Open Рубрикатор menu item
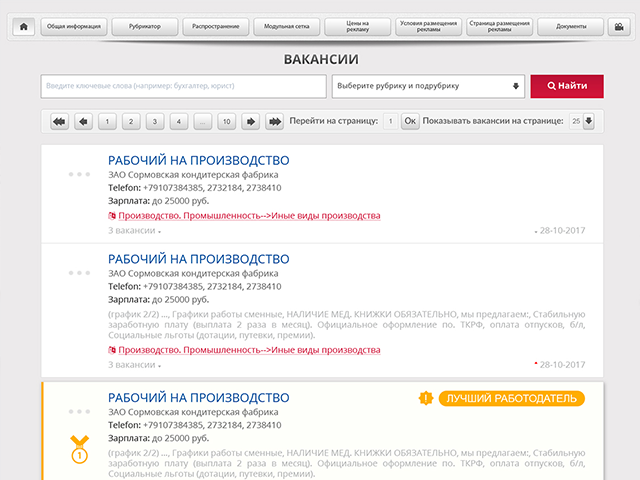Image resolution: width=640 pixels, height=480 pixels. point(145,27)
